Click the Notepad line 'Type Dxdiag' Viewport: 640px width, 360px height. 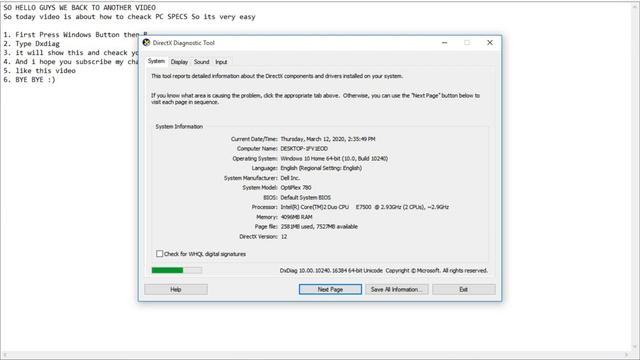pyautogui.click(x=31, y=44)
